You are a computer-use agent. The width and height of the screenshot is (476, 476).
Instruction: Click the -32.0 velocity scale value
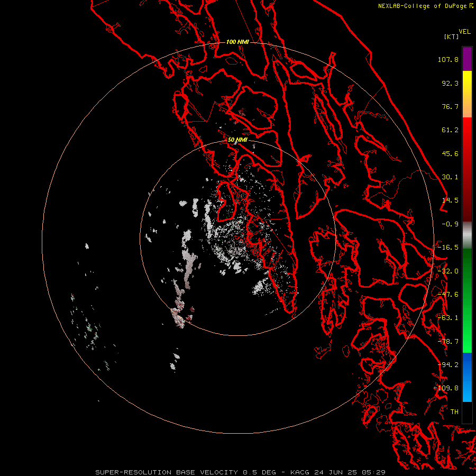pos(448,271)
